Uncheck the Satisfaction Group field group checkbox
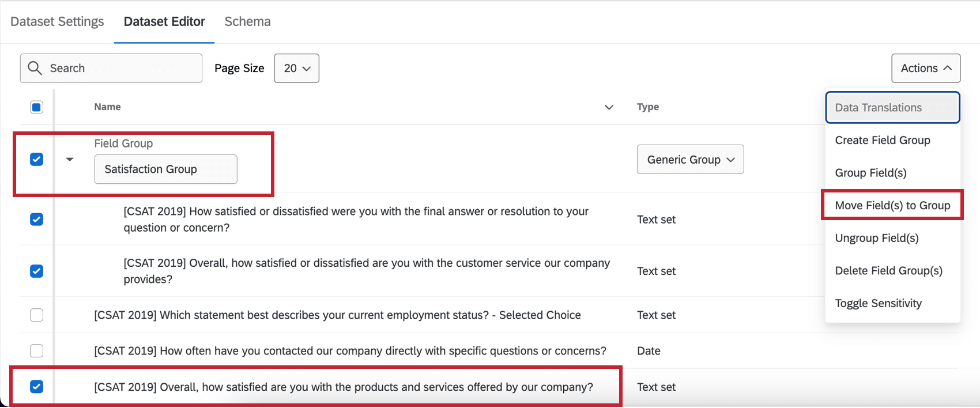980x408 pixels. pyautogui.click(x=36, y=159)
